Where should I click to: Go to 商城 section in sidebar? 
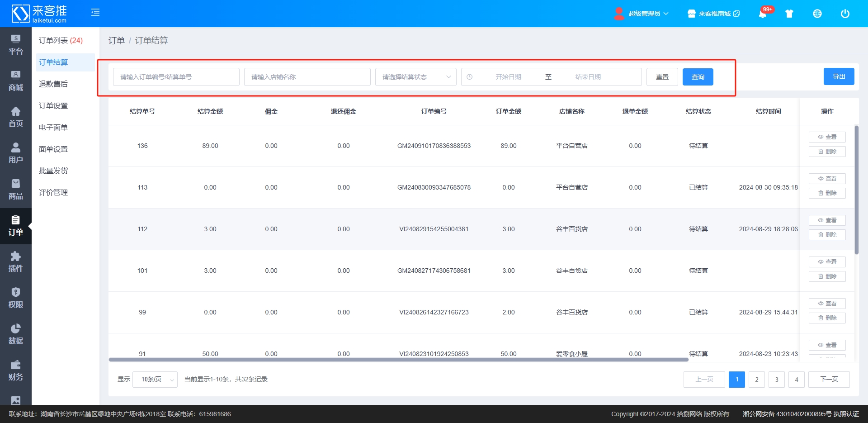click(16, 81)
